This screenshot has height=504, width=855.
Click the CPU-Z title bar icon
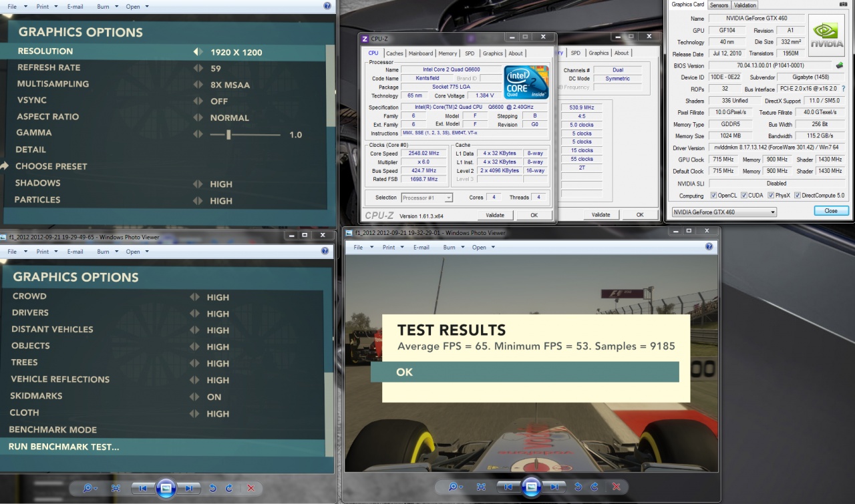[x=364, y=38]
